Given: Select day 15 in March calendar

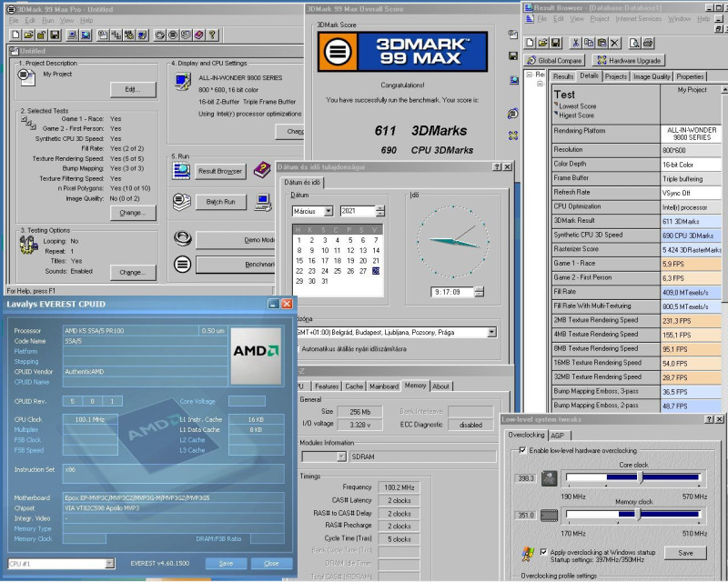Looking at the screenshot, I should tap(299, 261).
